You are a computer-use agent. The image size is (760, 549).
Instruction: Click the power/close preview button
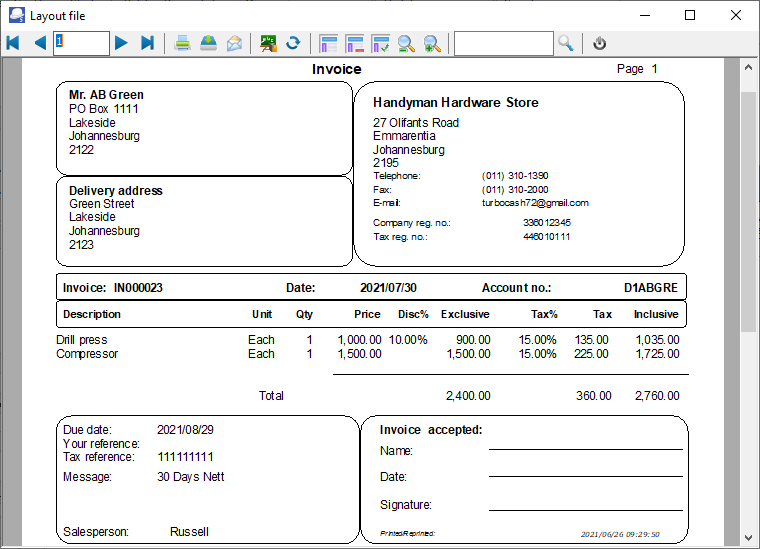click(x=599, y=43)
